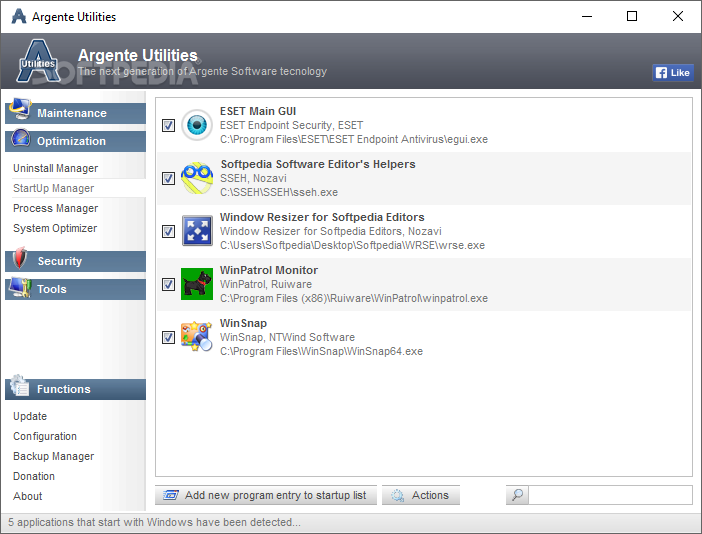Open Uninstall Manager
Viewport: 702px width, 534px height.
pyautogui.click(x=56, y=168)
